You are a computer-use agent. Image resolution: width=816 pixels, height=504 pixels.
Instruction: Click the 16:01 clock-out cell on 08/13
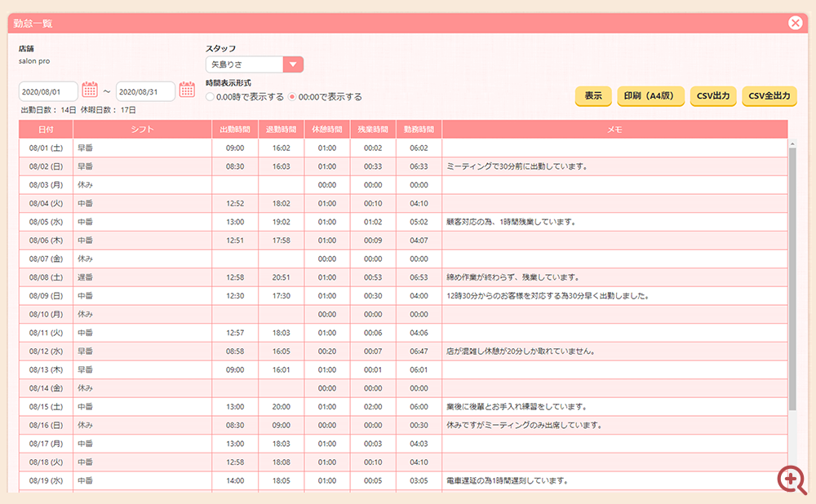(281, 369)
